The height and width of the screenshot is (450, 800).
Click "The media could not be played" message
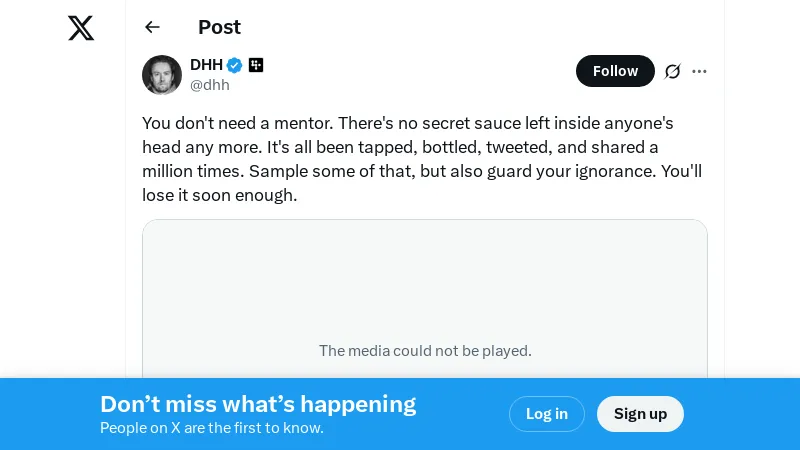point(425,350)
